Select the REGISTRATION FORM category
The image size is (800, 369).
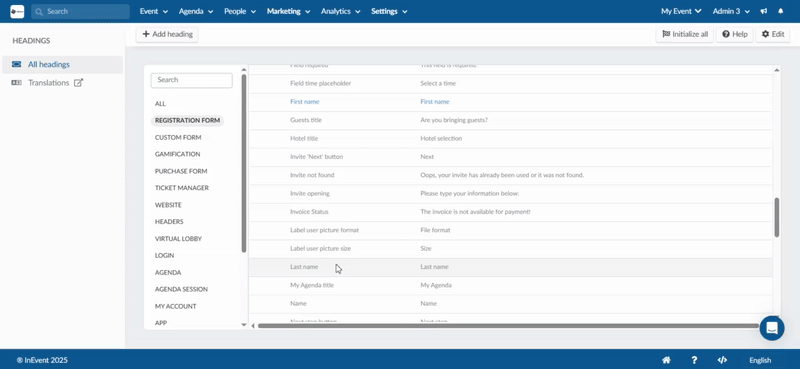click(x=187, y=120)
